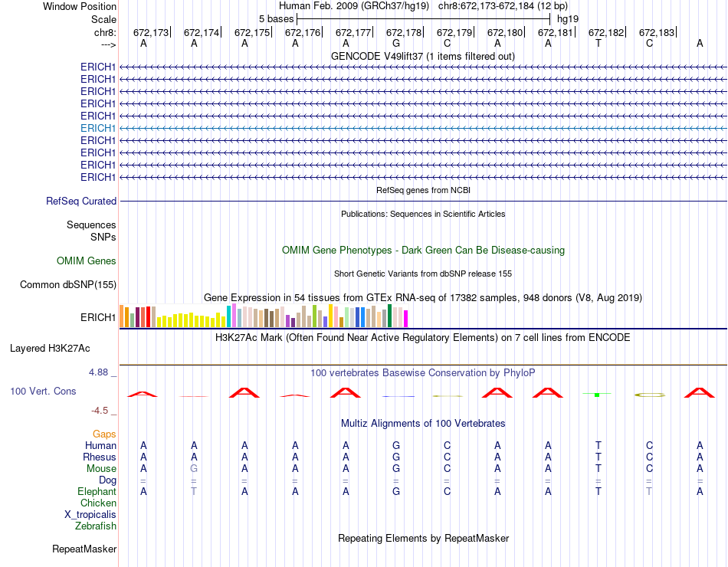Click the RepeatMasker track label
Viewport: 728px width, 567px height.
coord(84,549)
